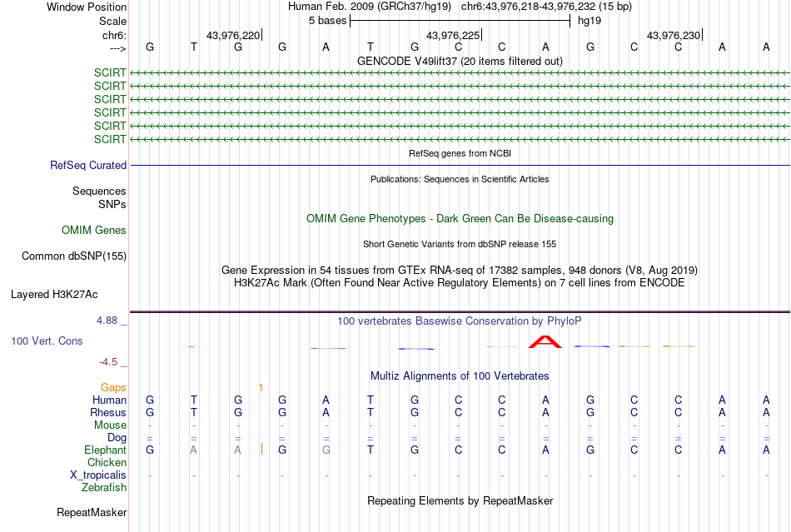Select the Rhesus species row label
The height and width of the screenshot is (532, 791).
tap(108, 412)
